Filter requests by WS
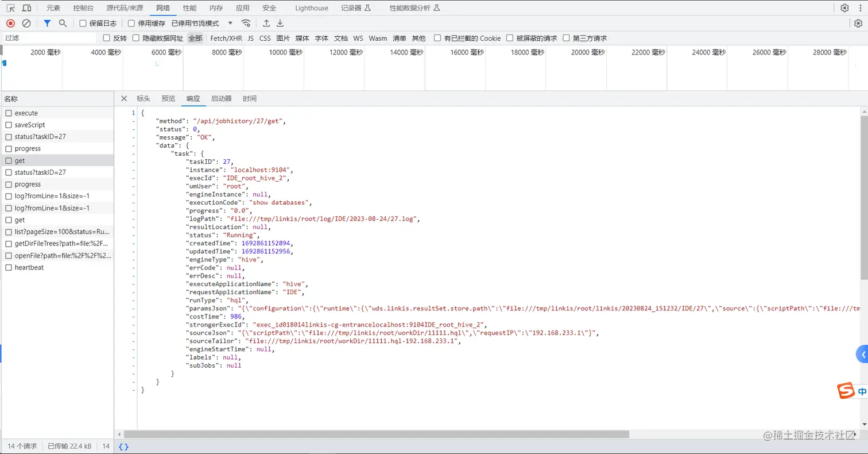Viewport: 868px width, 454px height. [358, 38]
